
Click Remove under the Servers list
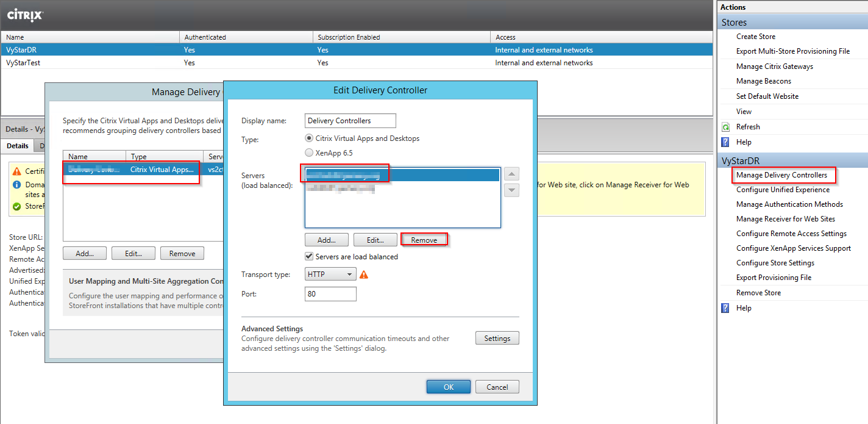pyautogui.click(x=424, y=240)
